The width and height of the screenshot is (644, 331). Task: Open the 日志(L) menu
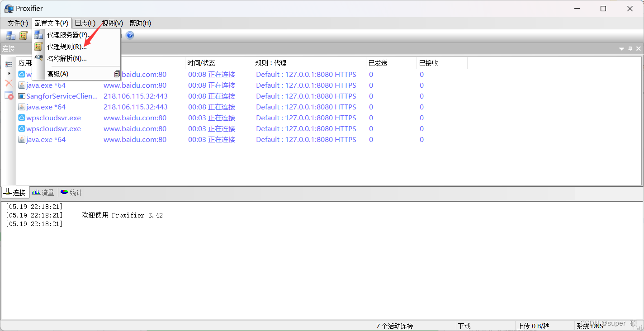click(x=85, y=23)
